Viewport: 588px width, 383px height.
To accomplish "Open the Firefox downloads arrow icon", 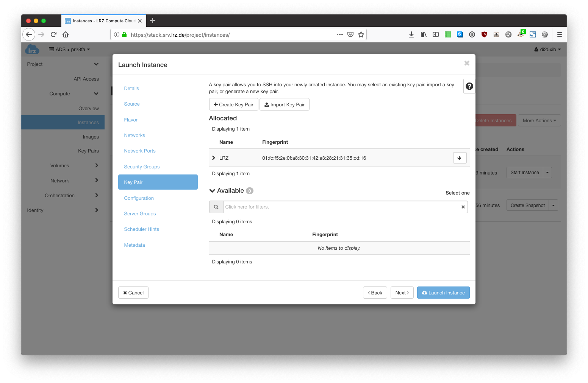I will [411, 34].
